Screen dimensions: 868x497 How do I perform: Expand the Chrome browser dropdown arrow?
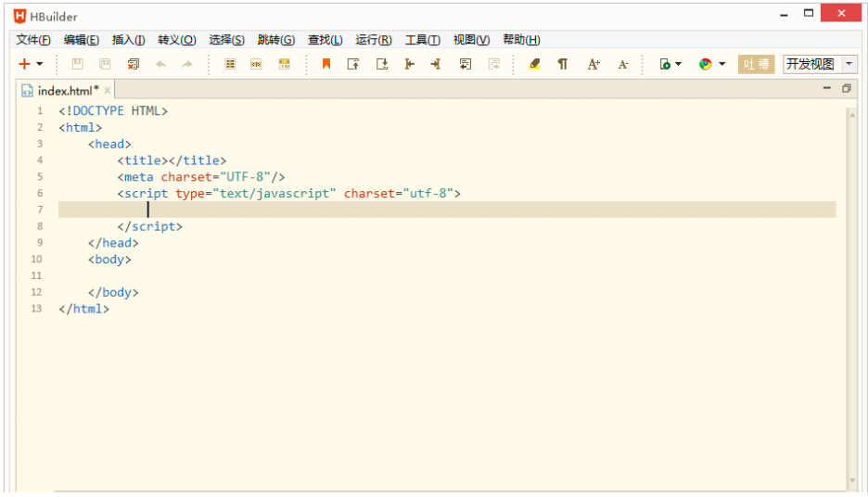[x=721, y=64]
